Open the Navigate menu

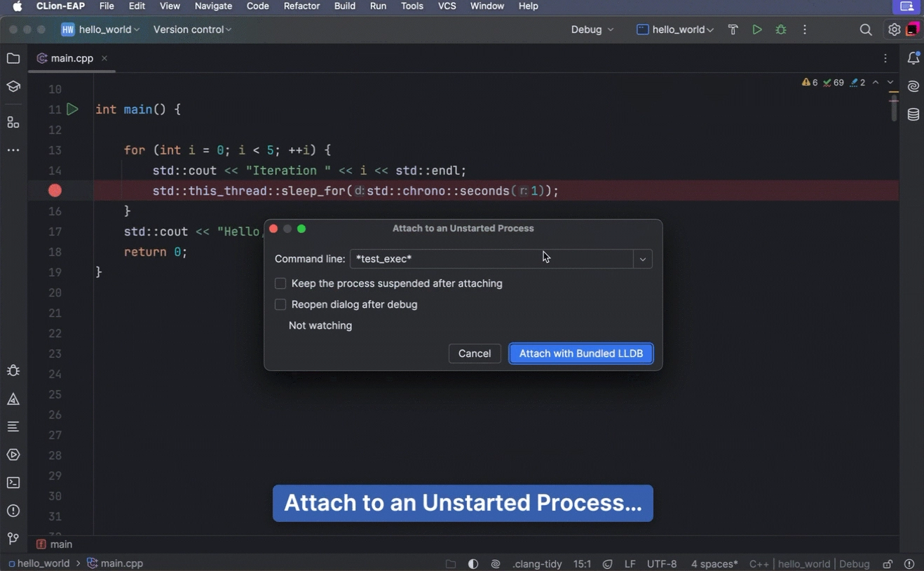[x=213, y=6]
